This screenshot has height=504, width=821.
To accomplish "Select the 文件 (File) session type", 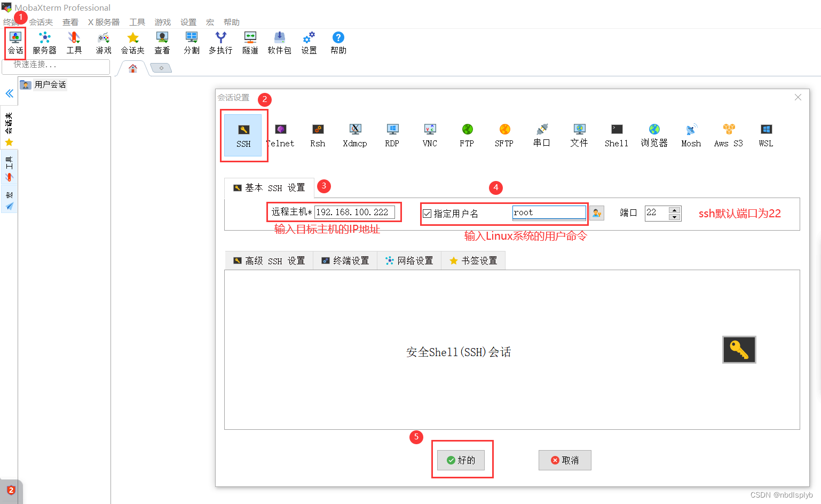I will click(579, 136).
